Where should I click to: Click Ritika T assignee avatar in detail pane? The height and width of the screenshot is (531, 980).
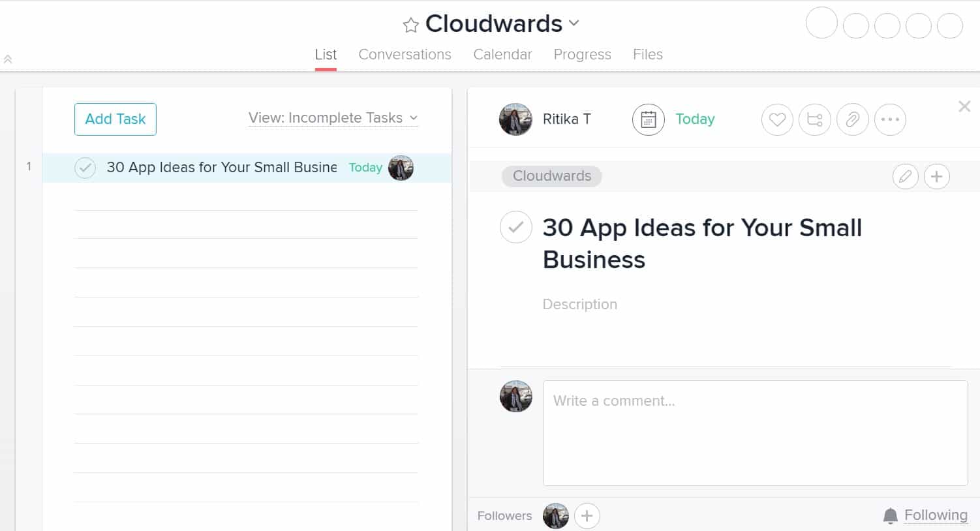[515, 119]
